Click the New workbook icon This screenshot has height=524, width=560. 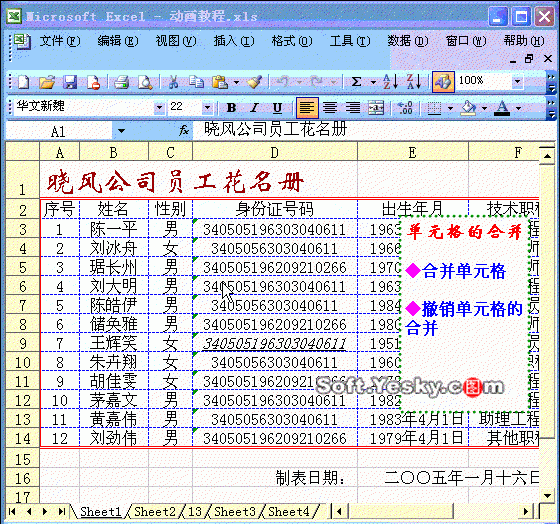coord(24,82)
